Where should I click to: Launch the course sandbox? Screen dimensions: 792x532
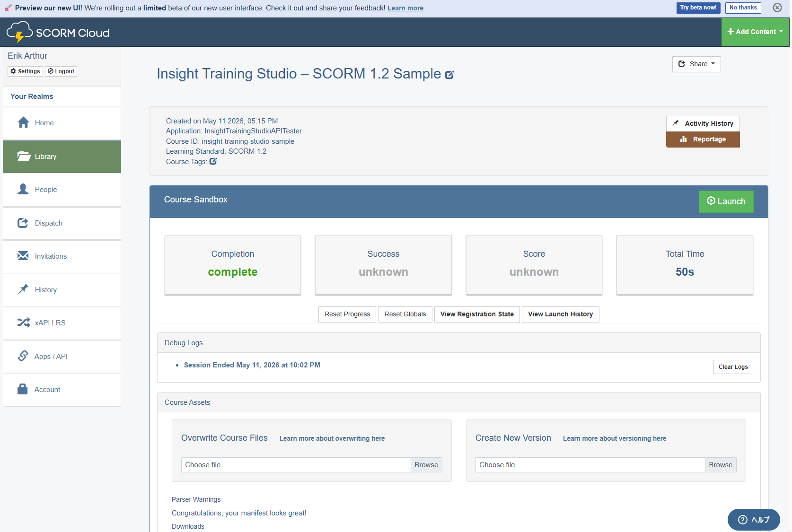(x=726, y=201)
